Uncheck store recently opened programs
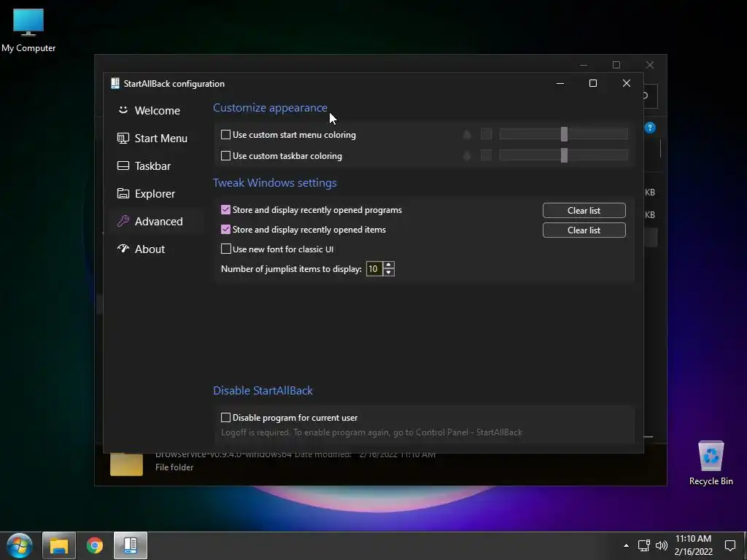747x560 pixels. pos(226,209)
